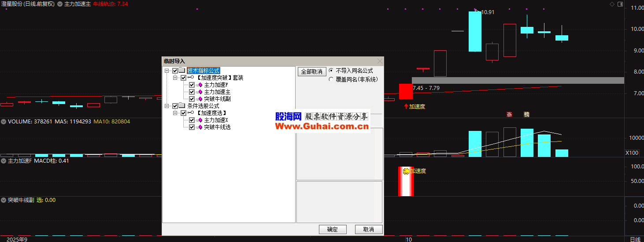This screenshot has height=242, width=644.
Task: Uncheck the 突破牛线选 checkbox
Action: coord(192,127)
